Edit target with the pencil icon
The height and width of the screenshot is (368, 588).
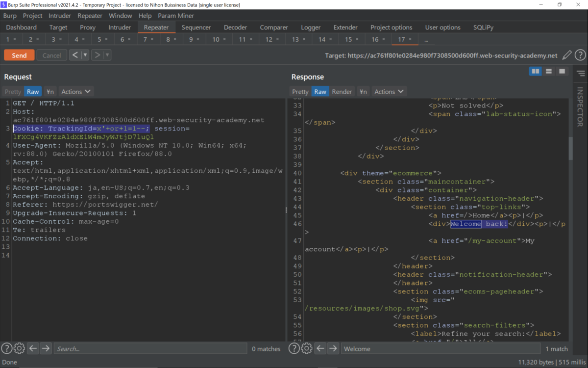click(x=567, y=55)
